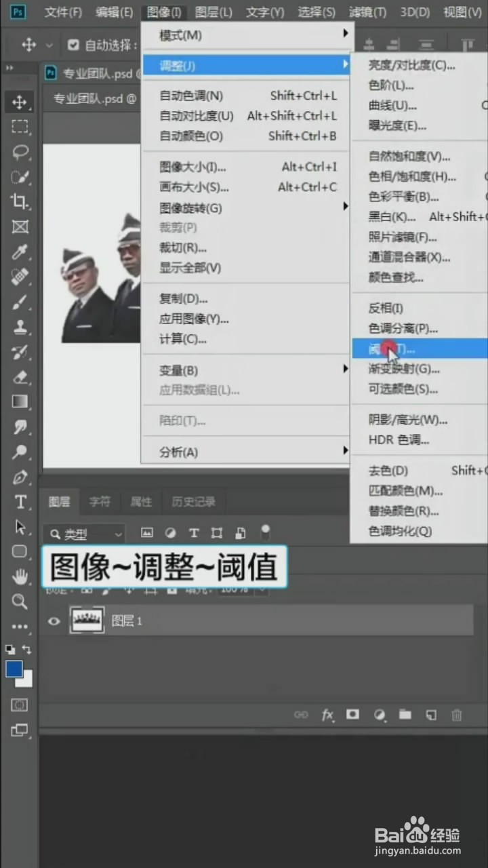Select the Rounded Rectangle shape tool
This screenshot has height=868, width=488.
pyautogui.click(x=20, y=551)
